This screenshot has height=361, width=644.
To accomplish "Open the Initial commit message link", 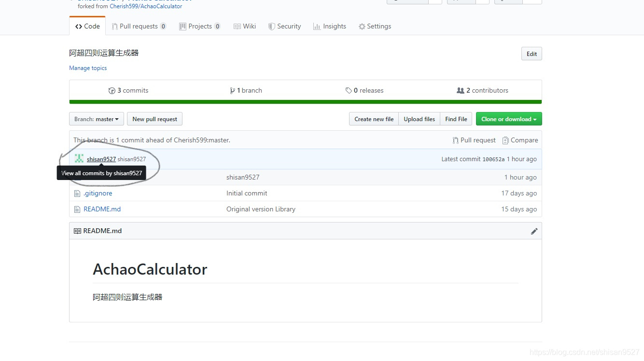I will coord(247,193).
